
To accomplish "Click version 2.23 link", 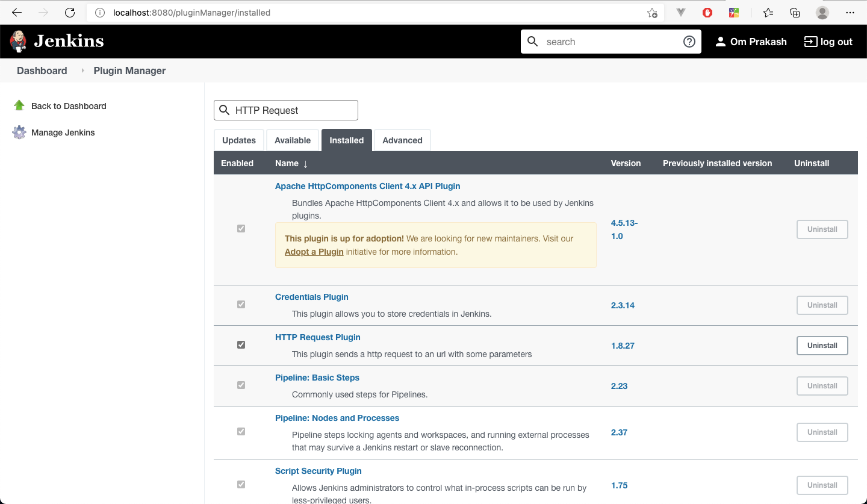I will point(620,386).
